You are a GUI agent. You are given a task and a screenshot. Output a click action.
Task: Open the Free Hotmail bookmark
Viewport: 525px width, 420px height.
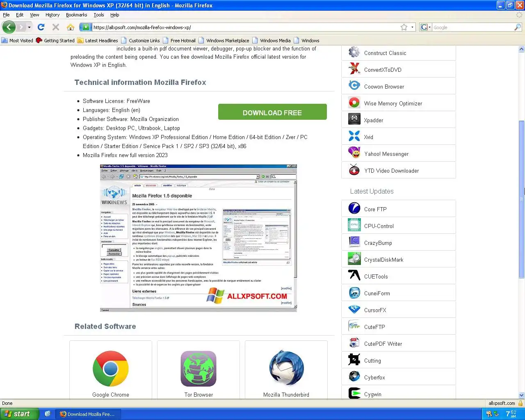pyautogui.click(x=179, y=41)
